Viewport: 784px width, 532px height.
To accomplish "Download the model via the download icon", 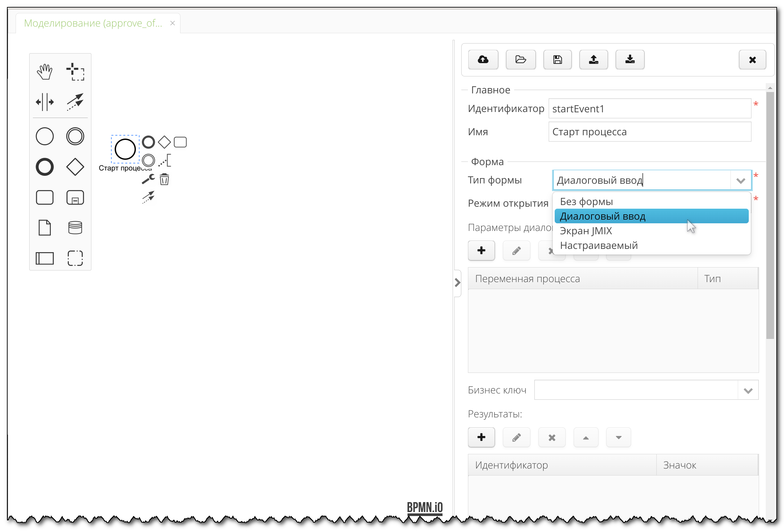I will [629, 59].
